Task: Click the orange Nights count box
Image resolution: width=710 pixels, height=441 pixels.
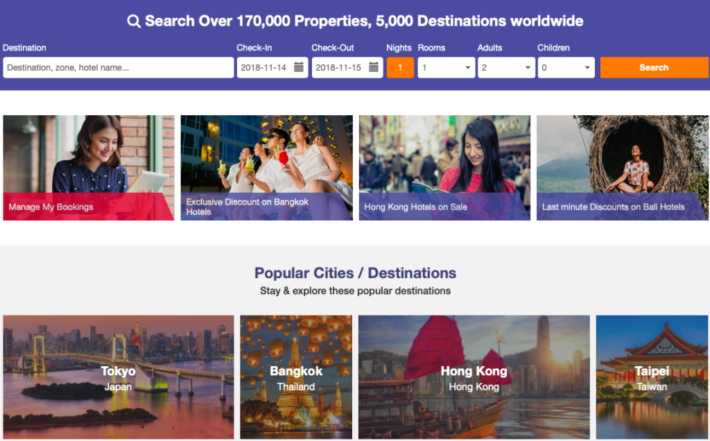Action: click(400, 67)
